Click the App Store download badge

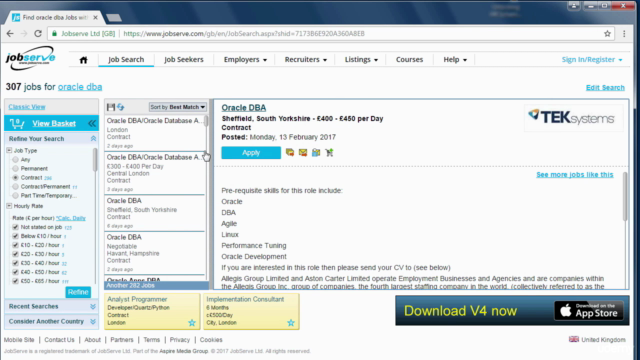588,311
